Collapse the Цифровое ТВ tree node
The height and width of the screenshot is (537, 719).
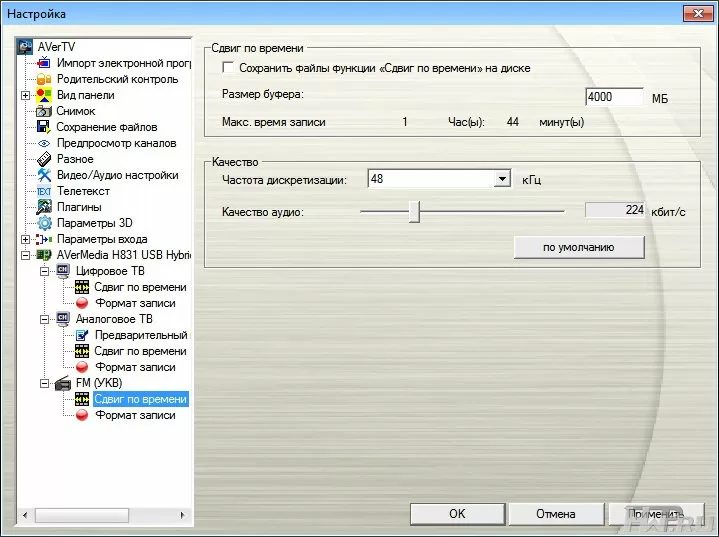point(44,271)
